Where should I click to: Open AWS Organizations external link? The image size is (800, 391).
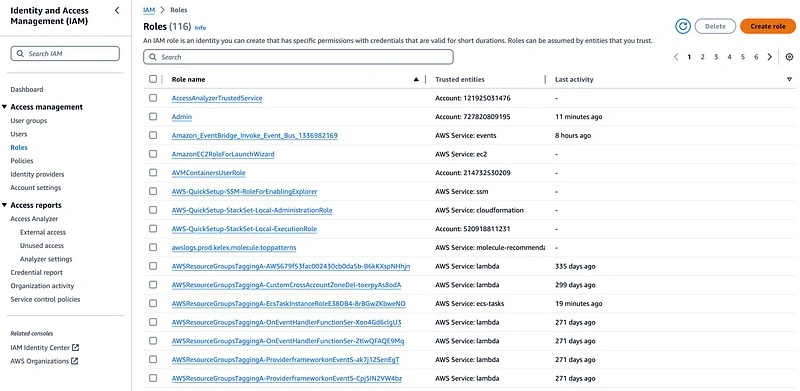coord(44,361)
